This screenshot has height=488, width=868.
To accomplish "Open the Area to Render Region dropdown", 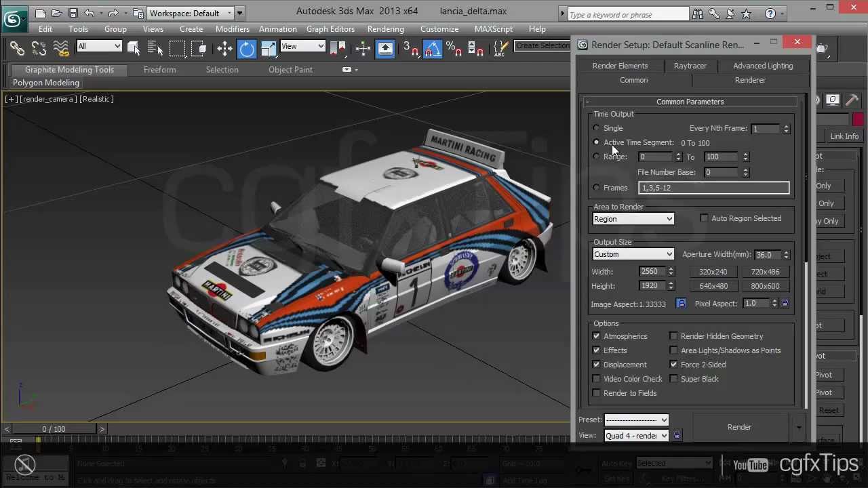I will [633, 219].
